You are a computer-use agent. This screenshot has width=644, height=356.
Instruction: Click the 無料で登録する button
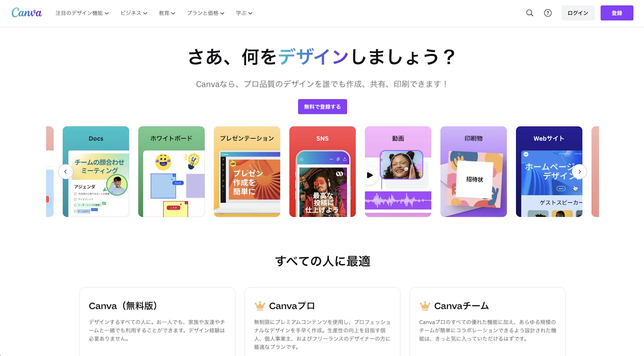322,106
